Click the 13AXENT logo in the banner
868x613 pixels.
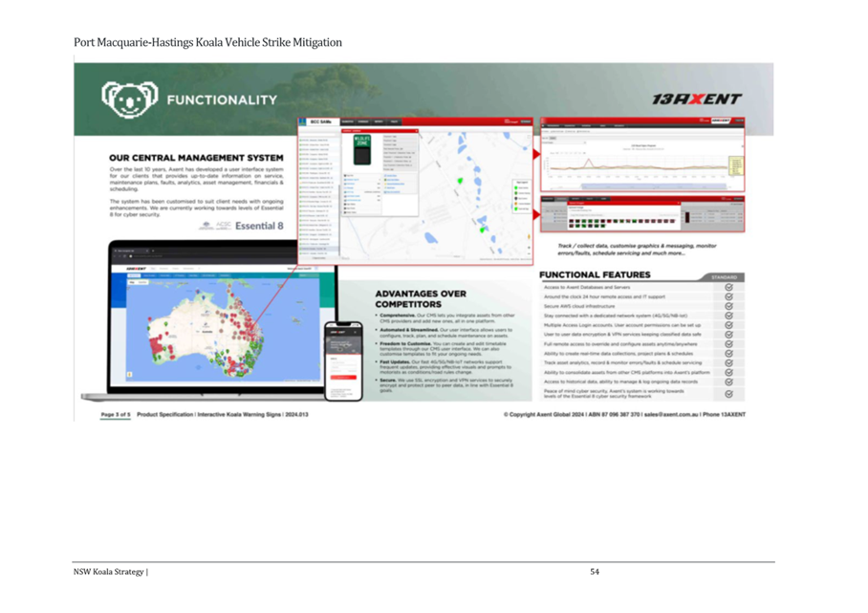click(x=696, y=99)
